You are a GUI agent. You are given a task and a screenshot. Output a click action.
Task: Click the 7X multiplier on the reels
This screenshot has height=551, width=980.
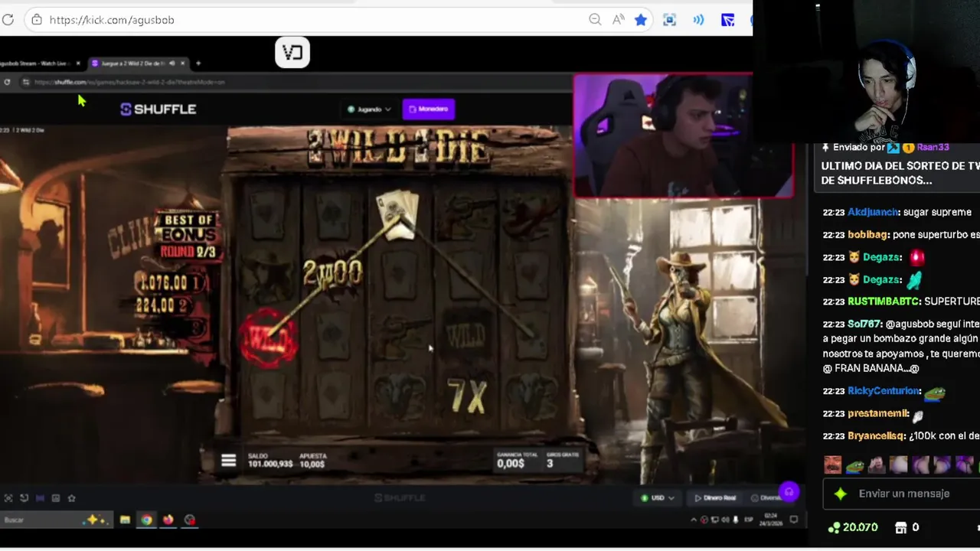[x=467, y=397]
